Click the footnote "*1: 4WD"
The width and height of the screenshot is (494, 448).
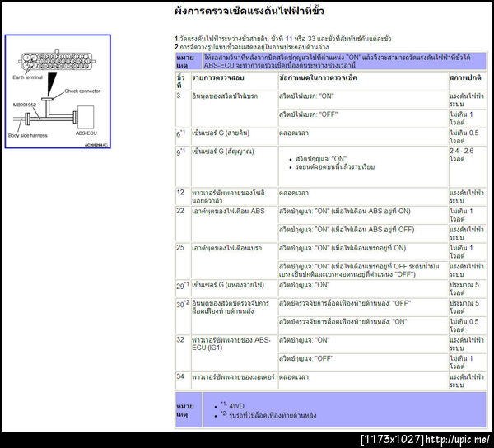(232, 406)
